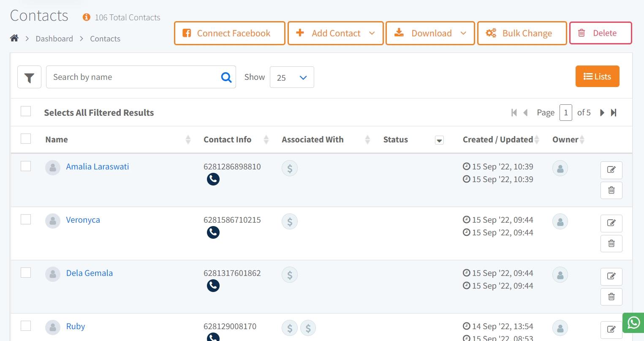Screen dimensions: 644x341
Task: Select Amalia Laraswati row checkbox
Action: [26, 166]
